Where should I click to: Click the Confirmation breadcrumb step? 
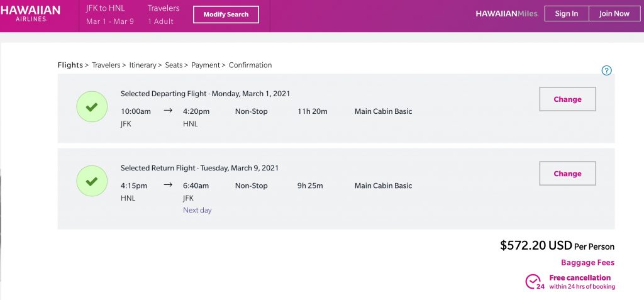pyautogui.click(x=250, y=65)
